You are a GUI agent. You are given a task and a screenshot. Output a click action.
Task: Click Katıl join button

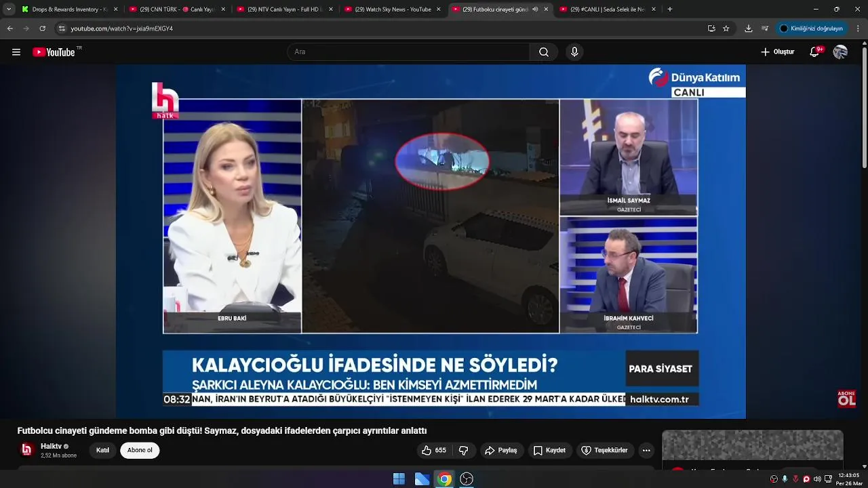[103, 450]
